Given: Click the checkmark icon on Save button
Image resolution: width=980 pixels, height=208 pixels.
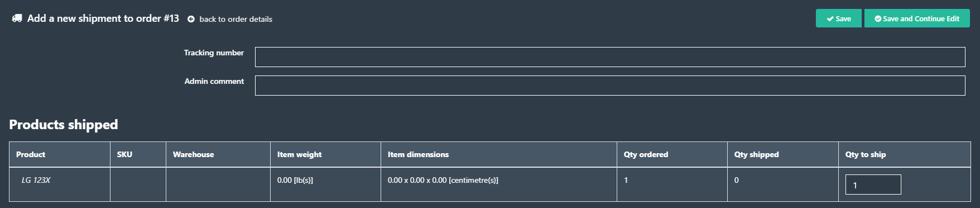Looking at the screenshot, I should pyautogui.click(x=830, y=18).
